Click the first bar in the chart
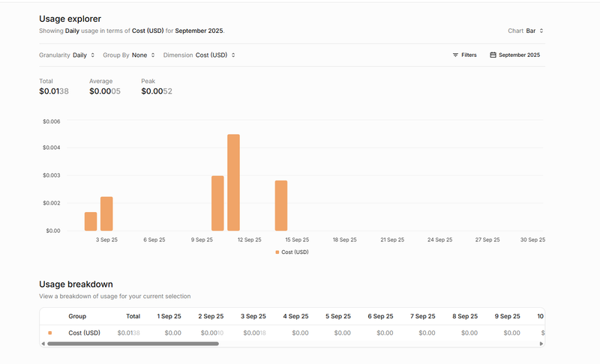Viewport: 600px width, 364px height. tap(91, 221)
